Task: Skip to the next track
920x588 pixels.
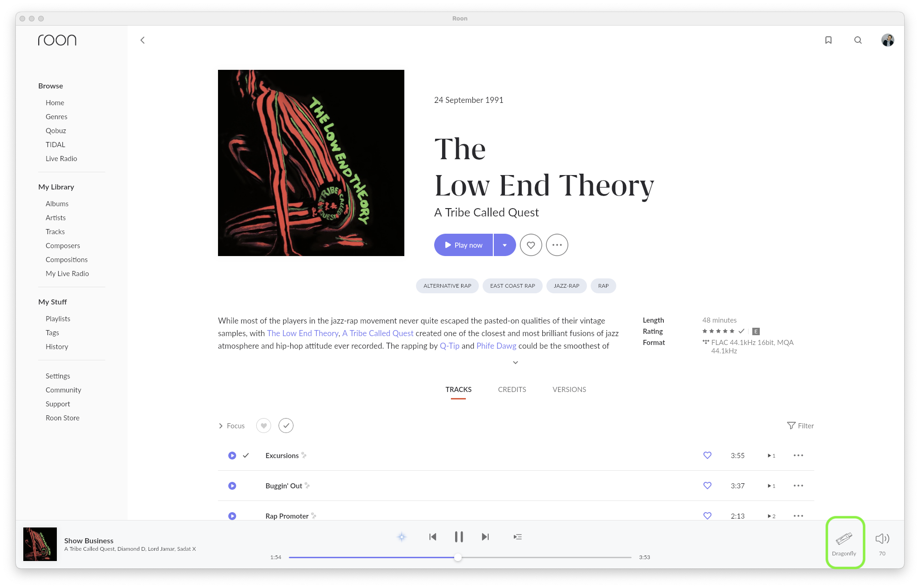Action: point(485,537)
